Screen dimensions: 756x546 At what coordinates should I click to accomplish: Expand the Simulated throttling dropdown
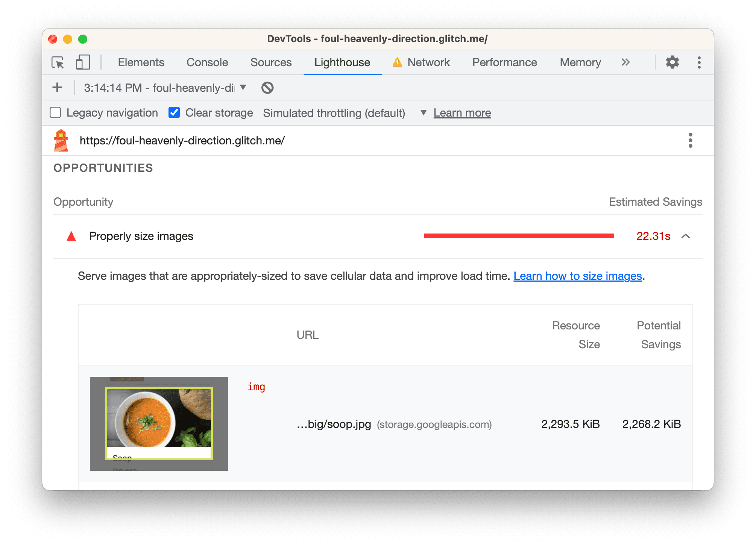[x=423, y=112]
